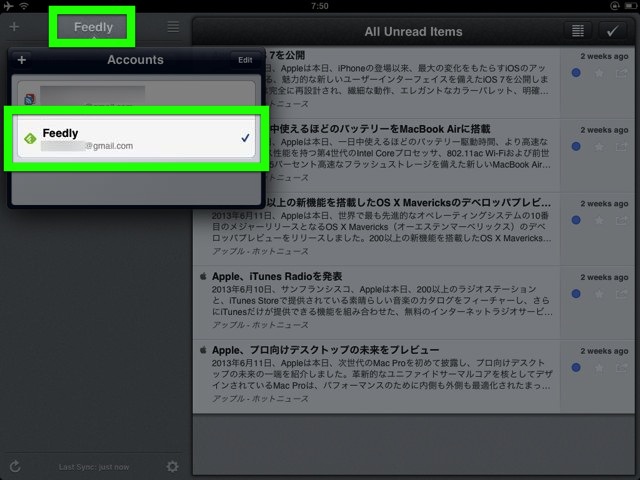The height and width of the screenshot is (480, 640).
Task: Click the battery indicator in status bar
Action: tap(630, 6)
